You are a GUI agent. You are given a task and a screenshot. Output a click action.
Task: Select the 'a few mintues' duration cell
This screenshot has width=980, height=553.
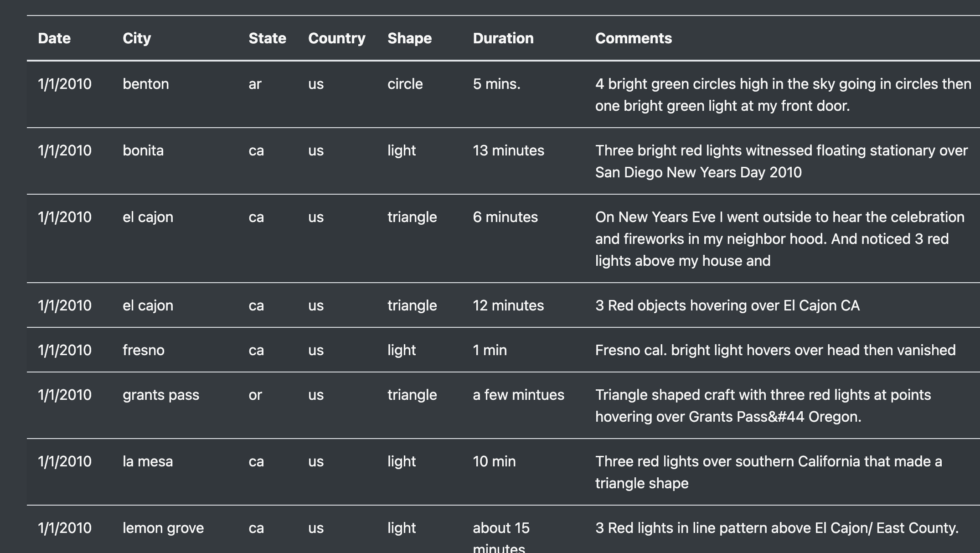(518, 395)
